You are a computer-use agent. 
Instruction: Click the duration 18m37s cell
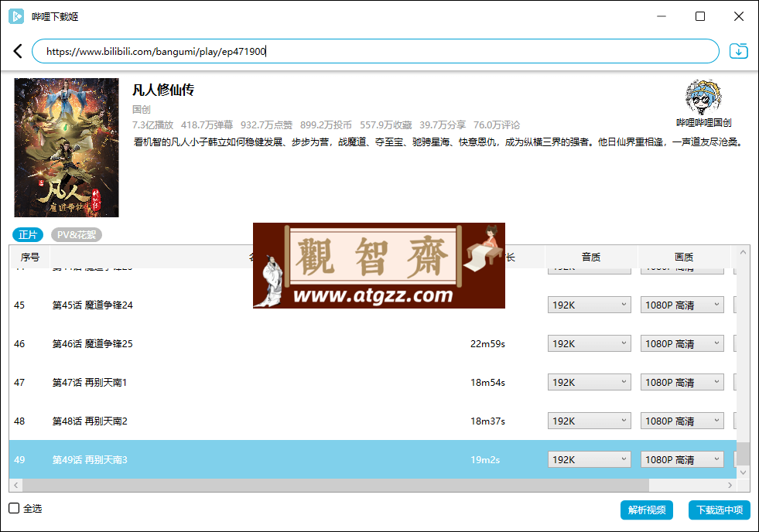487,421
